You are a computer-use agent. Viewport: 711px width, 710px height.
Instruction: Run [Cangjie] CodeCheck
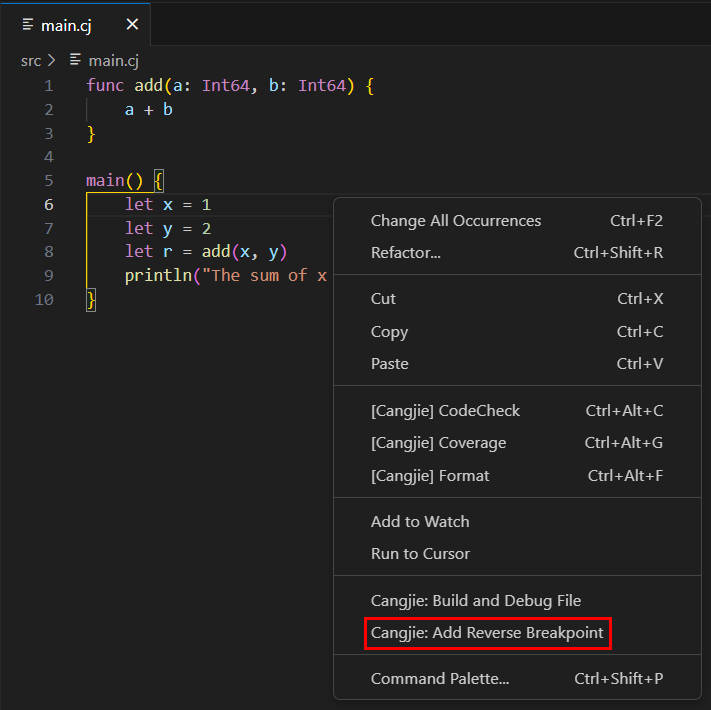pos(445,411)
